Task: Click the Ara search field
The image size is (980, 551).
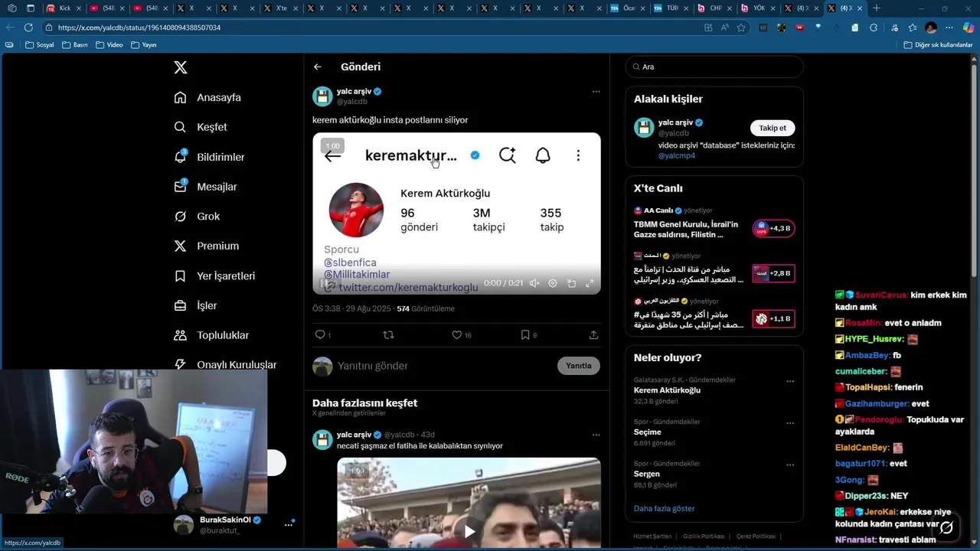Action: [714, 67]
